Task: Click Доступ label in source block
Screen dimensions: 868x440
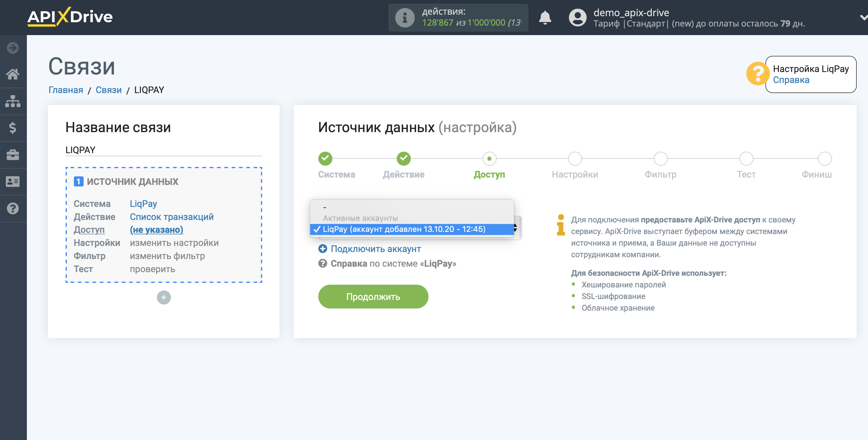Action: tap(89, 230)
